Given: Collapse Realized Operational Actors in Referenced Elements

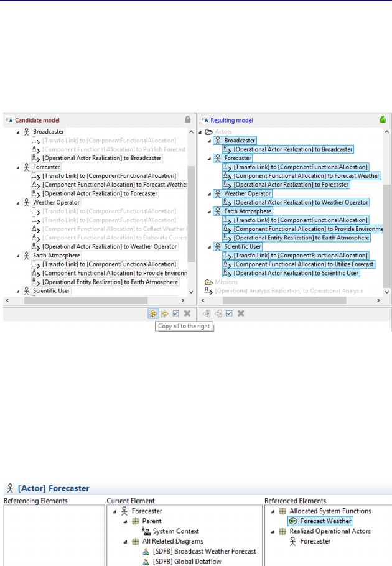Looking at the screenshot, I should (273, 532).
